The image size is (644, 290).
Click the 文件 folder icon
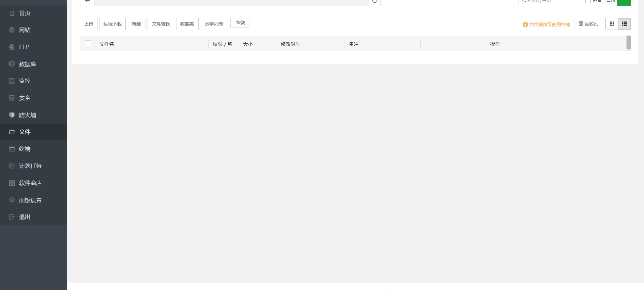[12, 132]
